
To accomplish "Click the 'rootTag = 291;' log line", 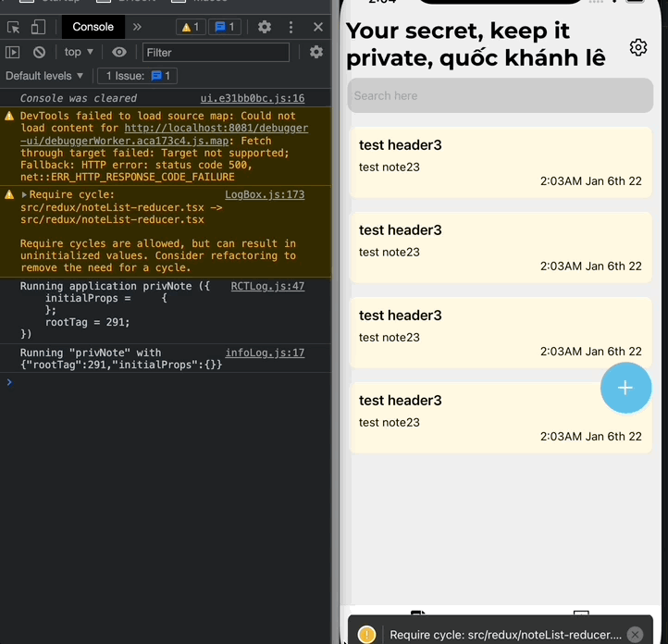I will (87, 322).
